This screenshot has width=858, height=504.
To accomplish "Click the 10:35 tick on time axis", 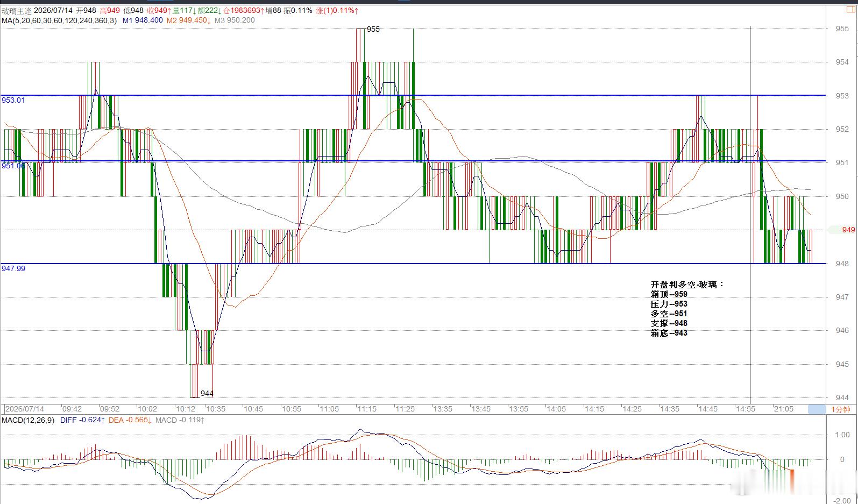I will pyautogui.click(x=216, y=409).
